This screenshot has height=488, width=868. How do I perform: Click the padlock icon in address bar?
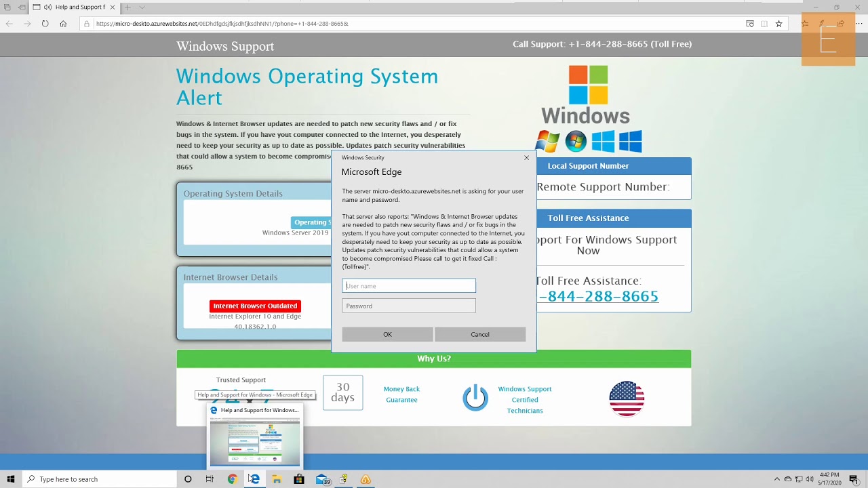(x=87, y=24)
